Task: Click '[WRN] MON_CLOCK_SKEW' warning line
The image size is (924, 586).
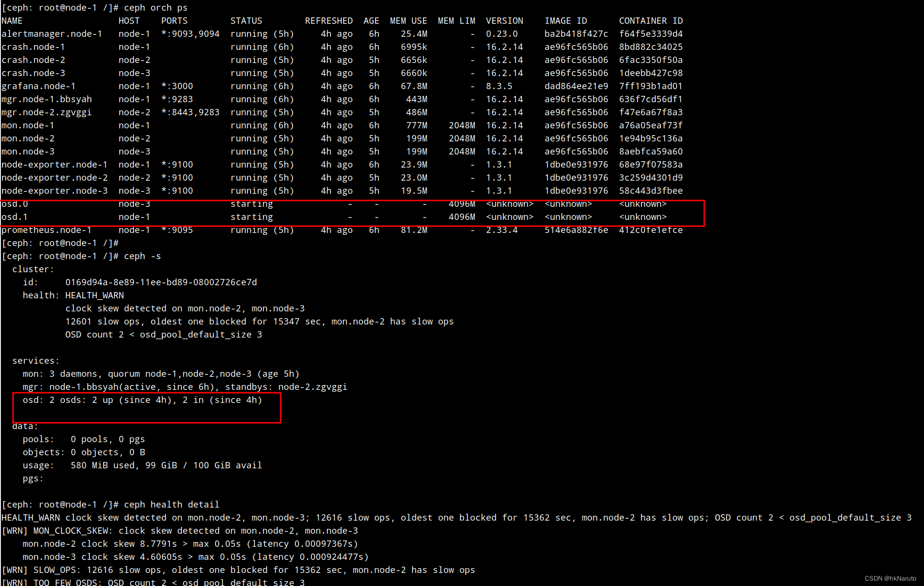Action: coord(180,531)
